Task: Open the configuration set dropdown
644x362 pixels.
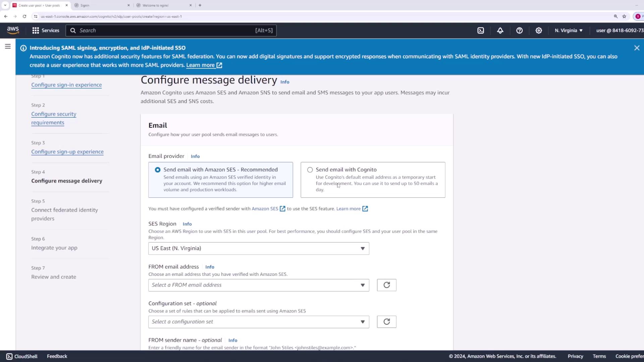Action: point(259,322)
